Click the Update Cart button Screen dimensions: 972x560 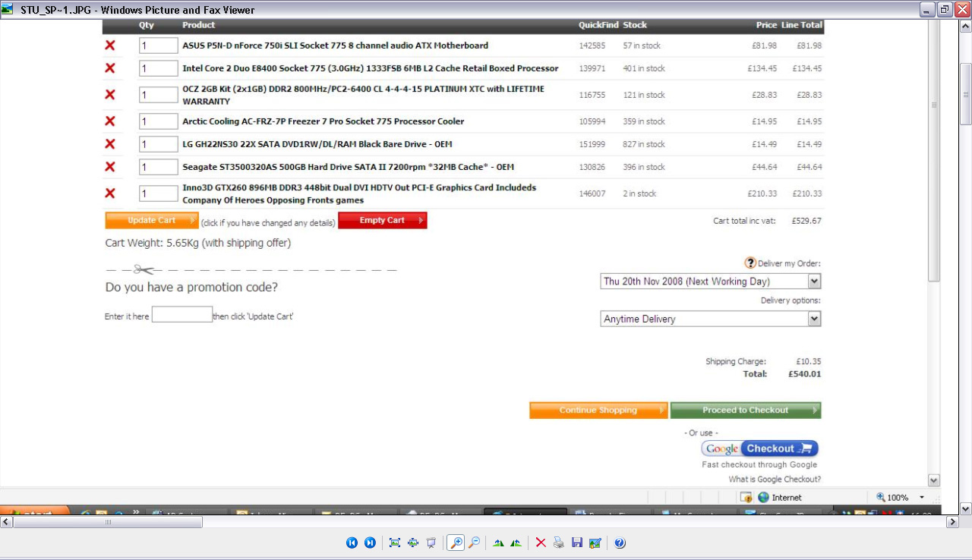pos(152,221)
